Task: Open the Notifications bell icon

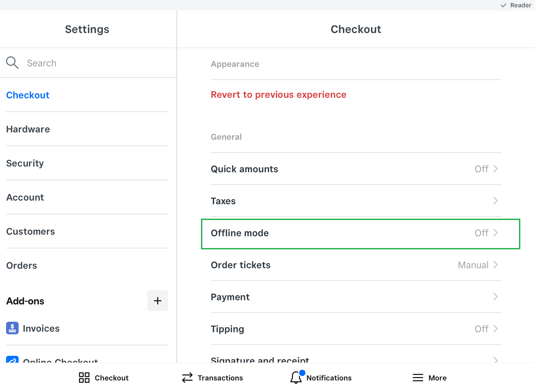Action: pyautogui.click(x=296, y=378)
